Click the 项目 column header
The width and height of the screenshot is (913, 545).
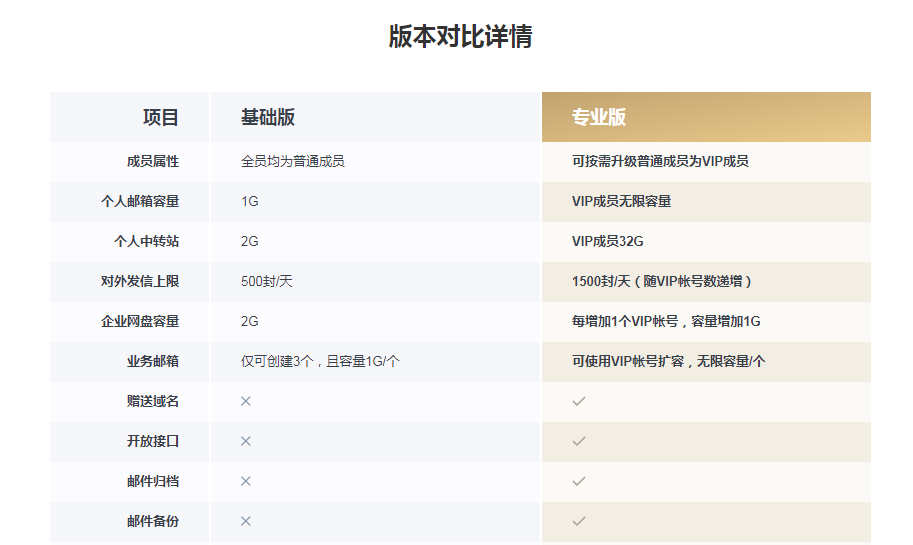[160, 117]
